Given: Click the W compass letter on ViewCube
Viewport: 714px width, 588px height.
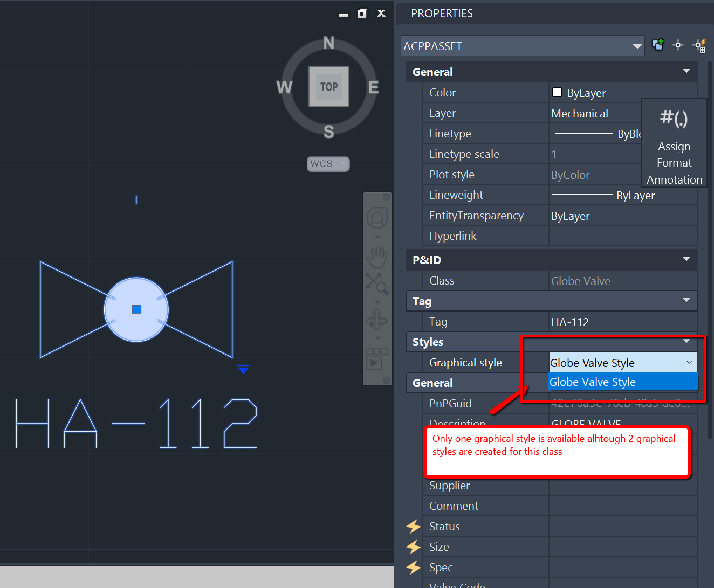Looking at the screenshot, I should [284, 87].
